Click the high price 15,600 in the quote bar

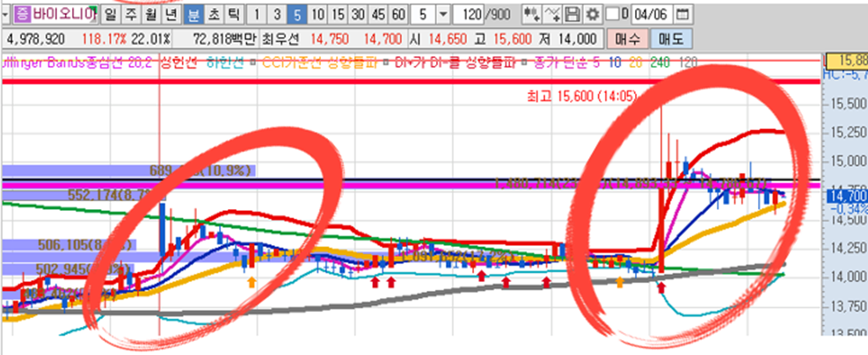point(512,40)
